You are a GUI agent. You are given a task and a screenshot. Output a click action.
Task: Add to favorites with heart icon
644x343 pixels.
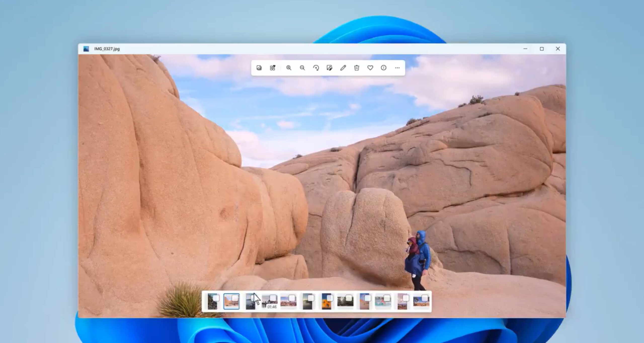click(370, 68)
